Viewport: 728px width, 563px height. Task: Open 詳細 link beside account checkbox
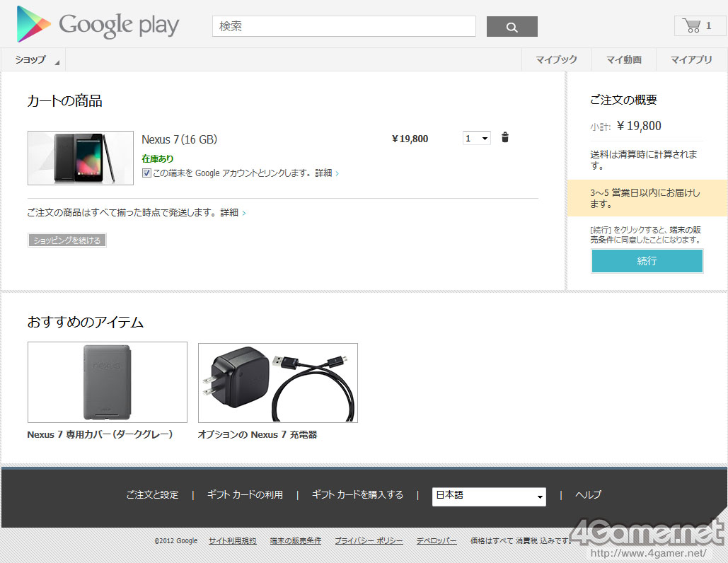(x=327, y=173)
